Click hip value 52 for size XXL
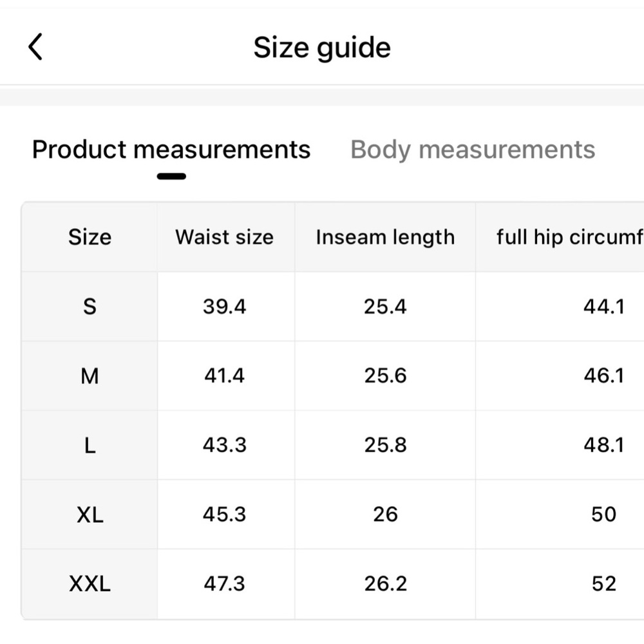The image size is (644, 644). click(x=604, y=583)
